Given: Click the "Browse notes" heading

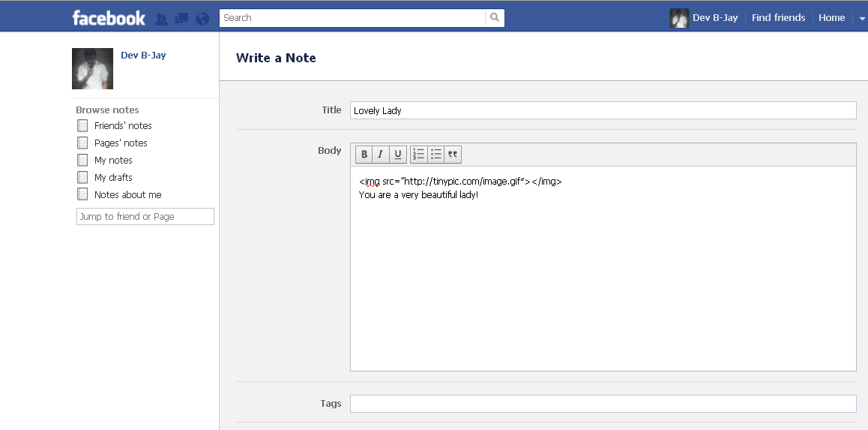Looking at the screenshot, I should click(107, 110).
